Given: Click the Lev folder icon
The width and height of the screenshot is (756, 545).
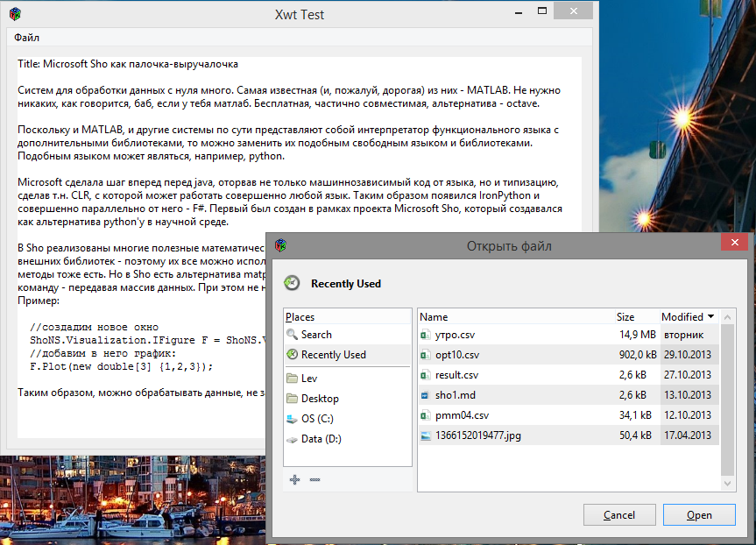Looking at the screenshot, I should click(292, 378).
